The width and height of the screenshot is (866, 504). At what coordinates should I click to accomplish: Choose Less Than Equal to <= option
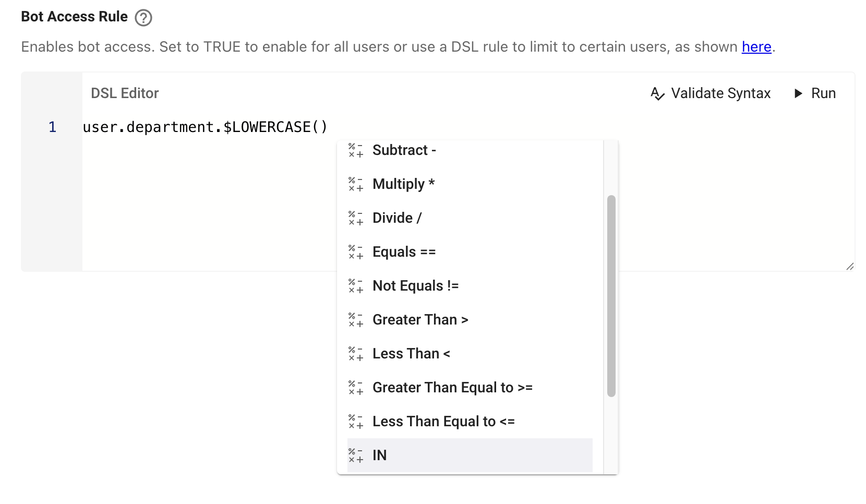(443, 422)
